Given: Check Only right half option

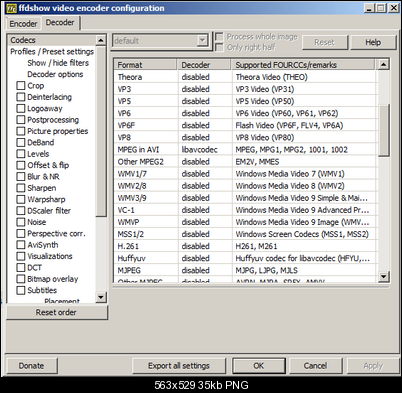Looking at the screenshot, I should [219, 47].
